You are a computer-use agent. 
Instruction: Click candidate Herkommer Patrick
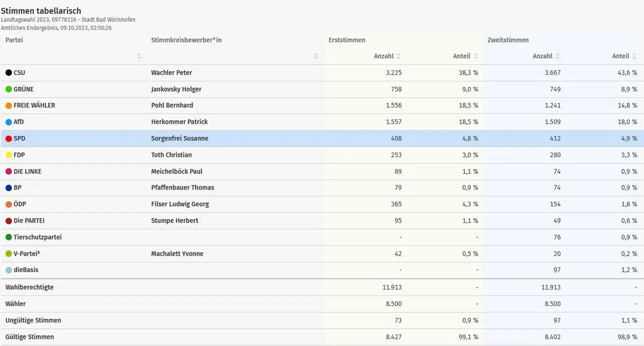pos(179,122)
